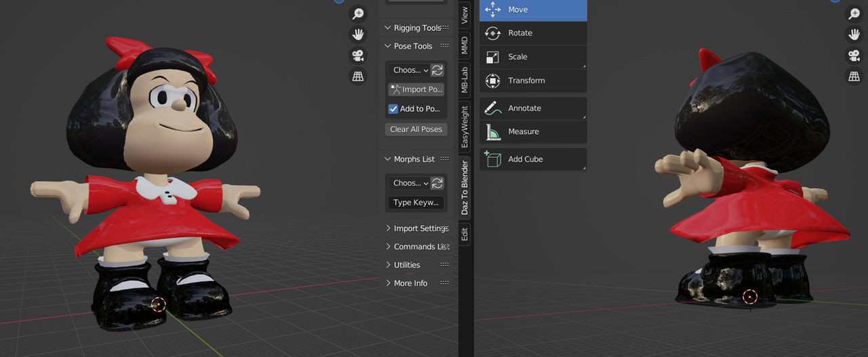This screenshot has height=357, width=868.
Task: Click pan hand icon in left viewport
Action: 357,35
